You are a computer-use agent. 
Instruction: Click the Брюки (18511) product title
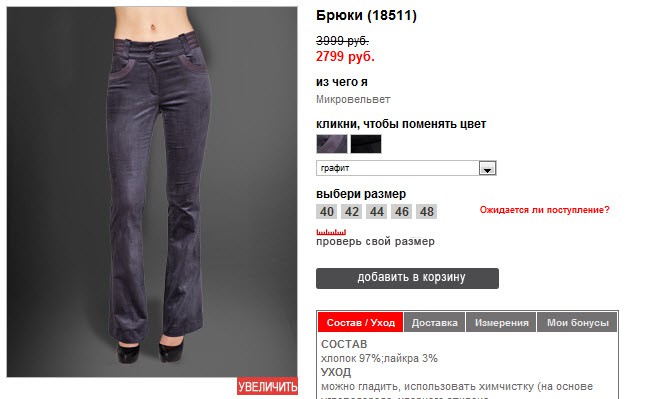[x=366, y=15]
